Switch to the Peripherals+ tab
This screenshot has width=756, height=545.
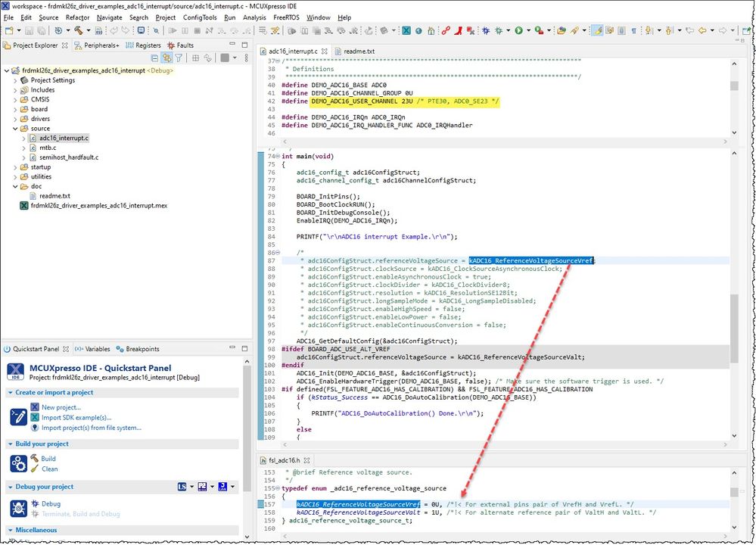(x=96, y=45)
